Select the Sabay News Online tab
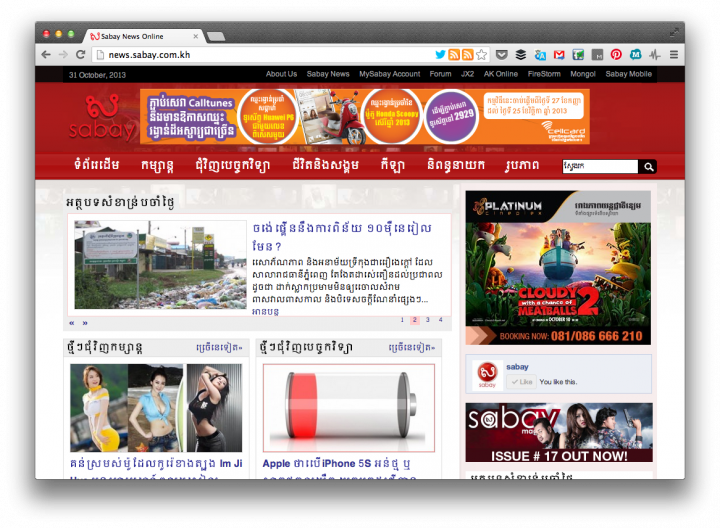This screenshot has width=720, height=528. tap(145, 36)
